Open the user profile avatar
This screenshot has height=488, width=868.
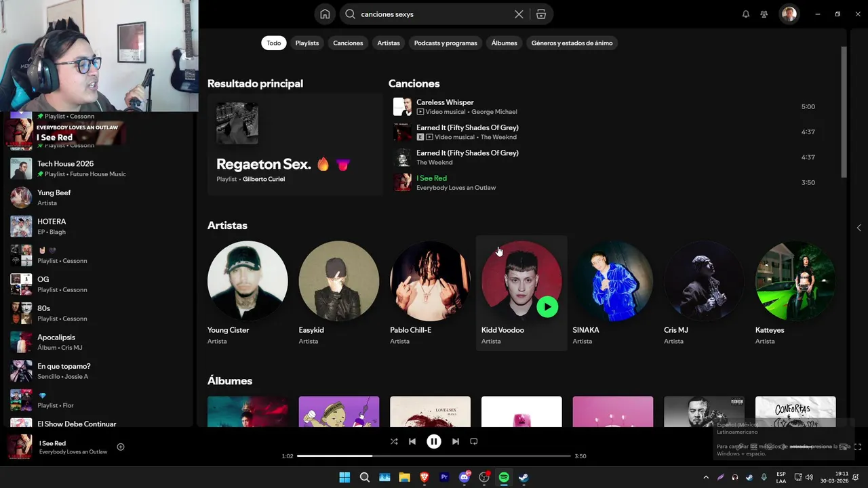789,14
